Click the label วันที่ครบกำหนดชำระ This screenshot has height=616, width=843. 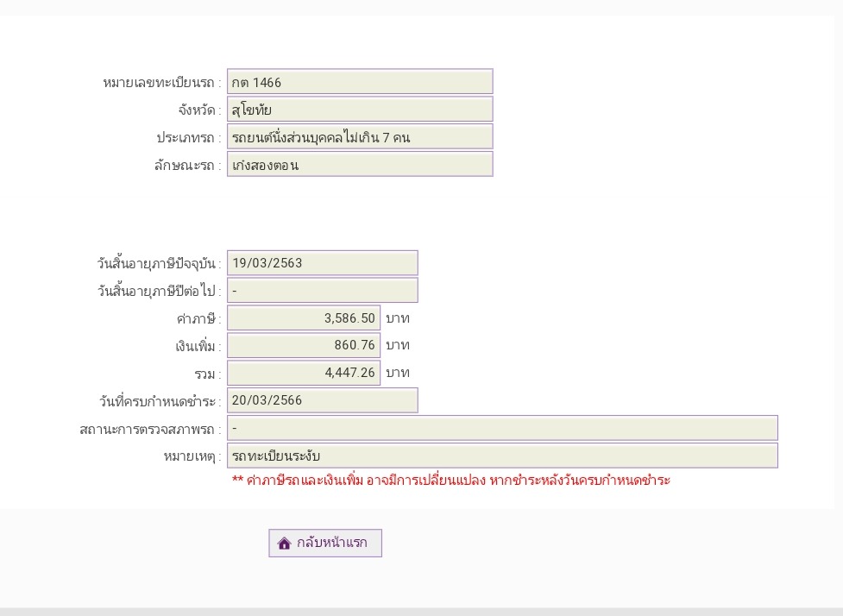pos(160,401)
